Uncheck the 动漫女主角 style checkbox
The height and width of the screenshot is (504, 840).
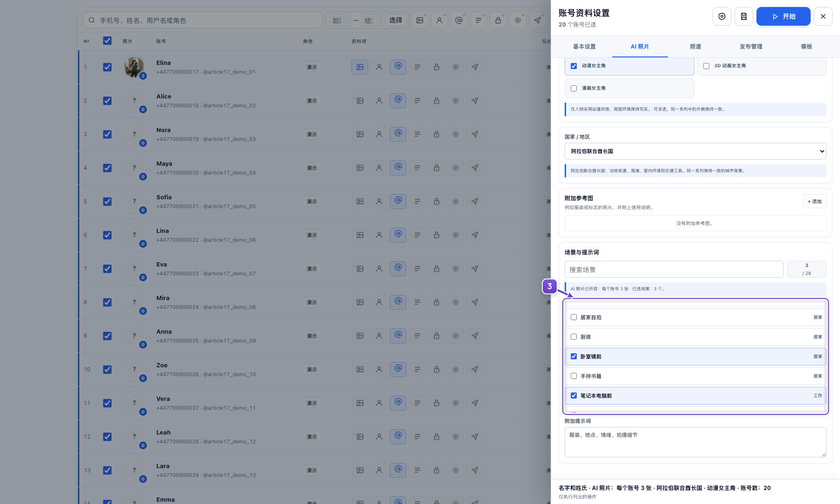[574, 66]
